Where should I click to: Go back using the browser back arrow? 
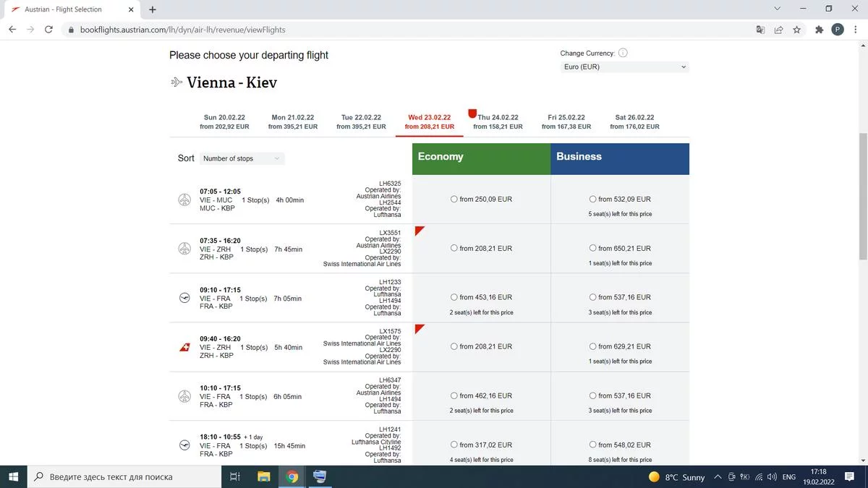[x=12, y=30]
